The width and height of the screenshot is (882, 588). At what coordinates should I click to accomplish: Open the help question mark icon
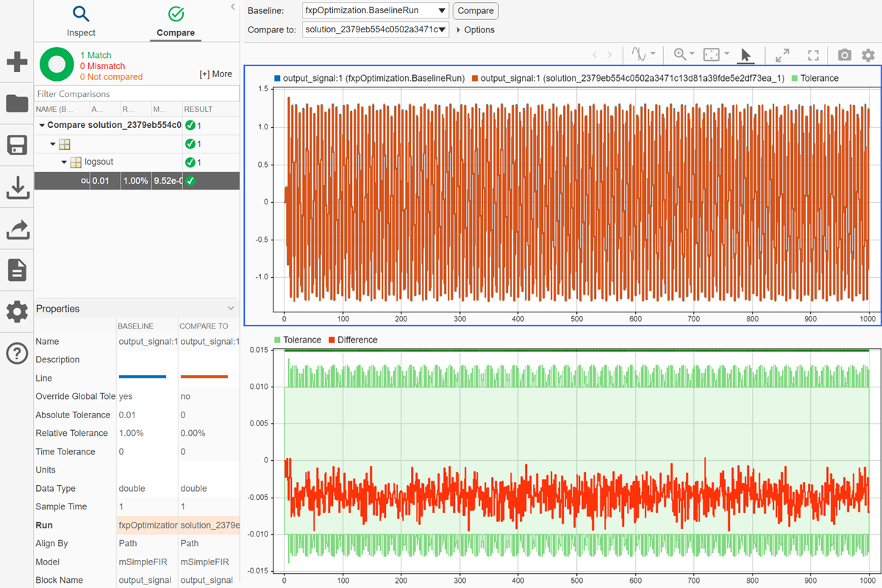16,354
